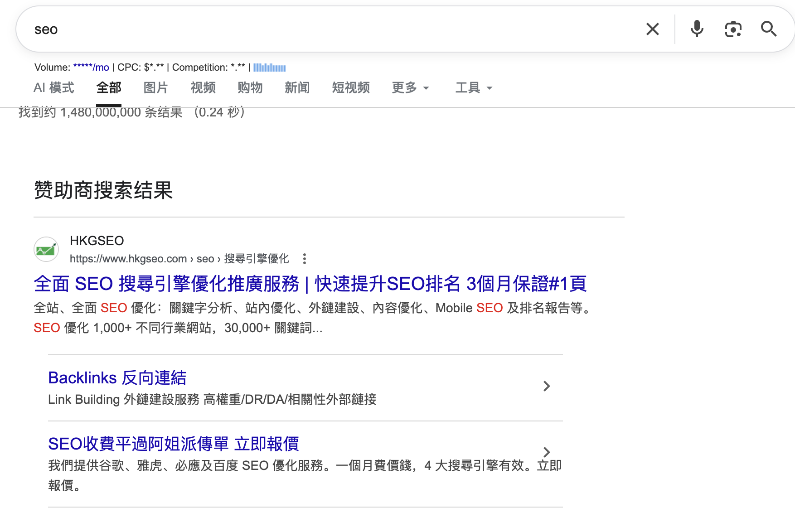Expand the 工具 dropdown menu
This screenshot has height=532, width=795.
(474, 87)
